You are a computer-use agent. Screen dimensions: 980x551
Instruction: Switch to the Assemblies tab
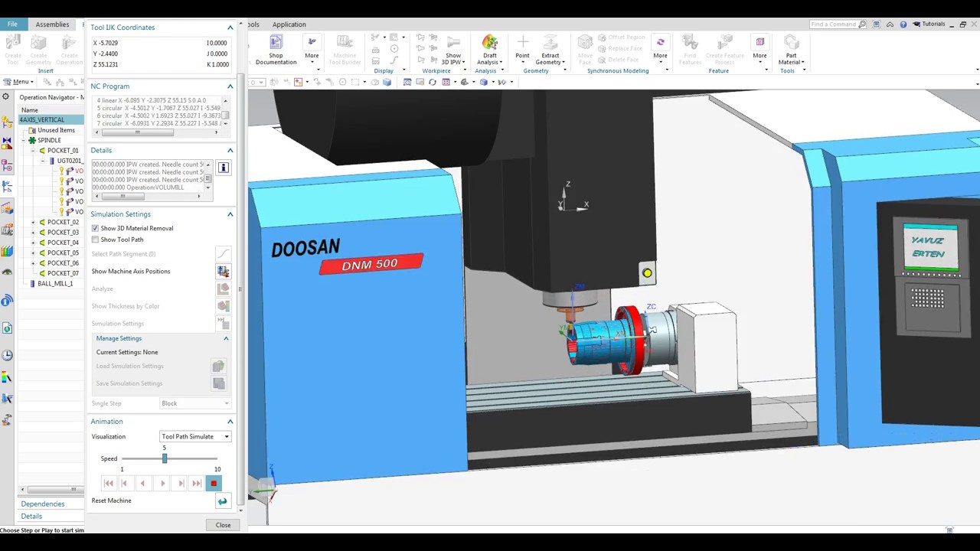(52, 24)
